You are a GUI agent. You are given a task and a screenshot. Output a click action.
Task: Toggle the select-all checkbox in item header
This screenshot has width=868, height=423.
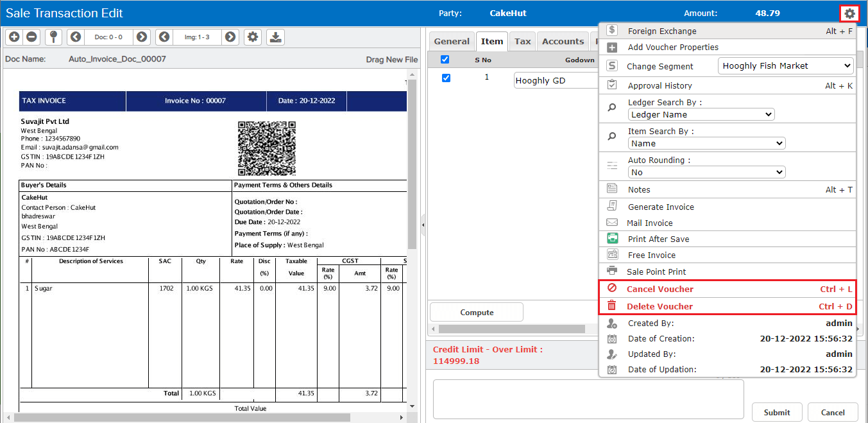coord(445,60)
